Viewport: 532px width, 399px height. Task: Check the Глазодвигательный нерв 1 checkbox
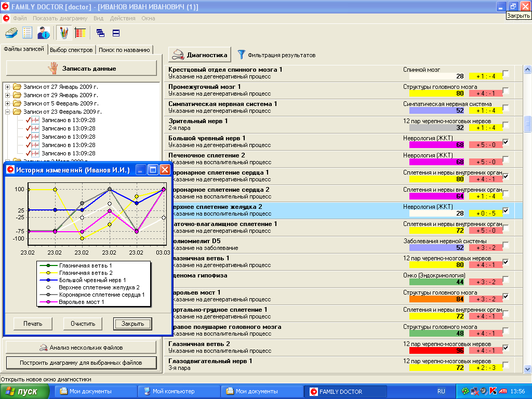[506, 365]
